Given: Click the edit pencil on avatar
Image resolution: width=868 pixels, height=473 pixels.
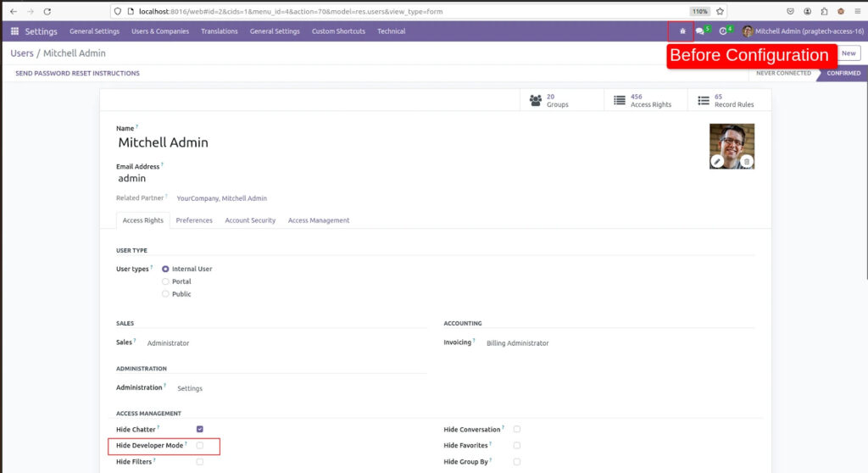Looking at the screenshot, I should tap(717, 160).
